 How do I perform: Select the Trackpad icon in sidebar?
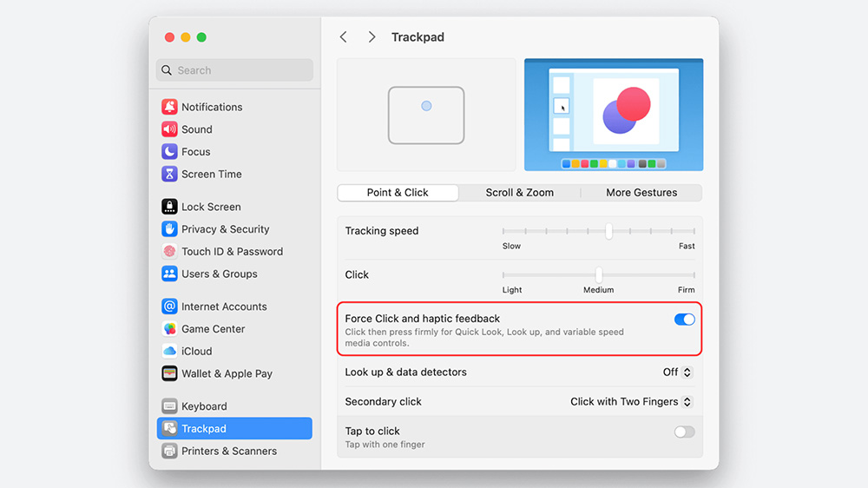pos(169,428)
